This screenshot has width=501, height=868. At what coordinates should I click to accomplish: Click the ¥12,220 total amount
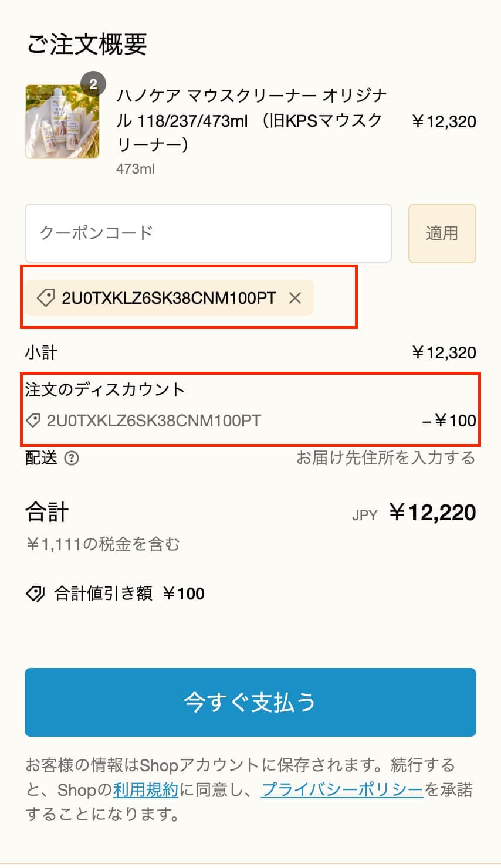click(x=432, y=513)
